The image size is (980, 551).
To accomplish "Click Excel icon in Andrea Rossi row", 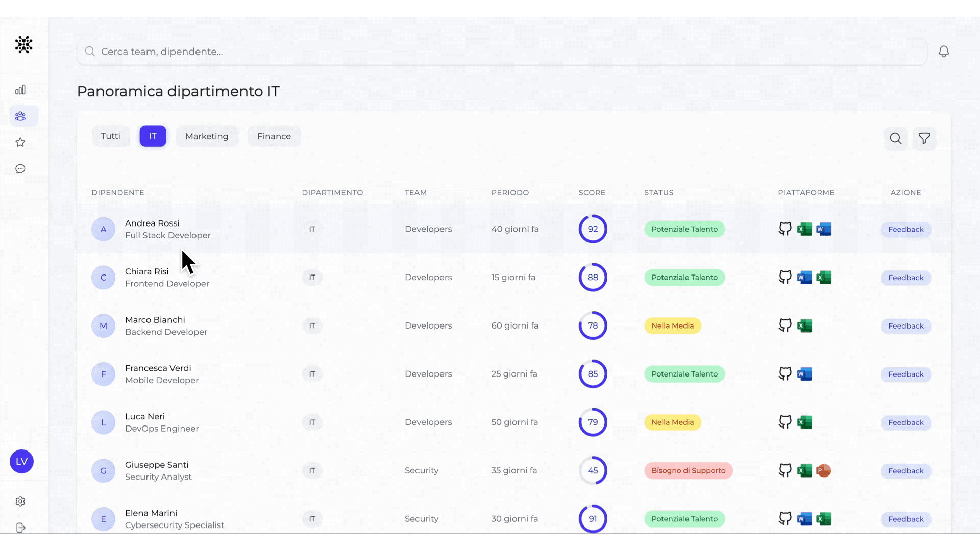I will coord(804,229).
